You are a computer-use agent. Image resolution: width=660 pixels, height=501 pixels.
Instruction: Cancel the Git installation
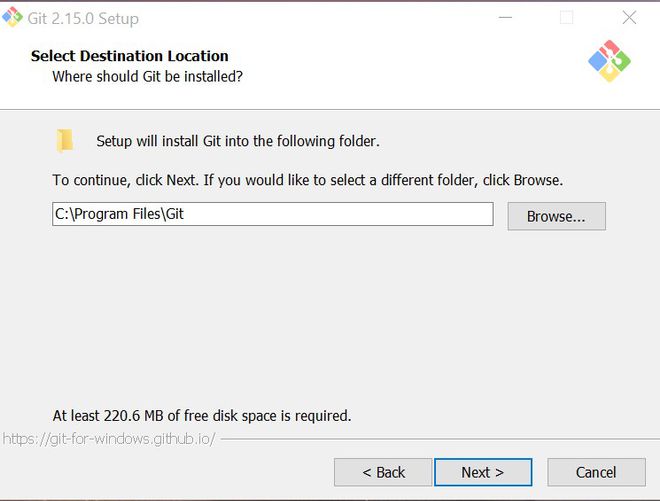coord(596,472)
